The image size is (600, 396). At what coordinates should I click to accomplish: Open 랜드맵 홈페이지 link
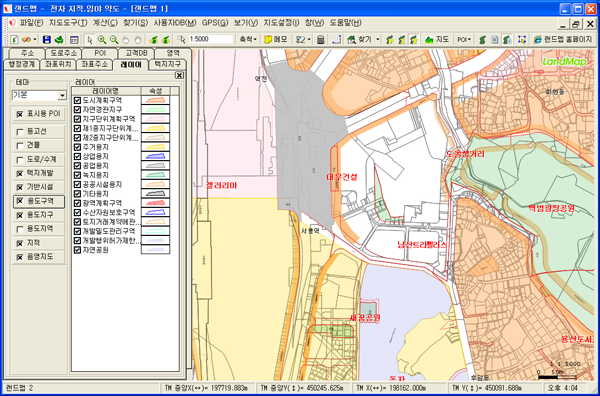[562, 39]
